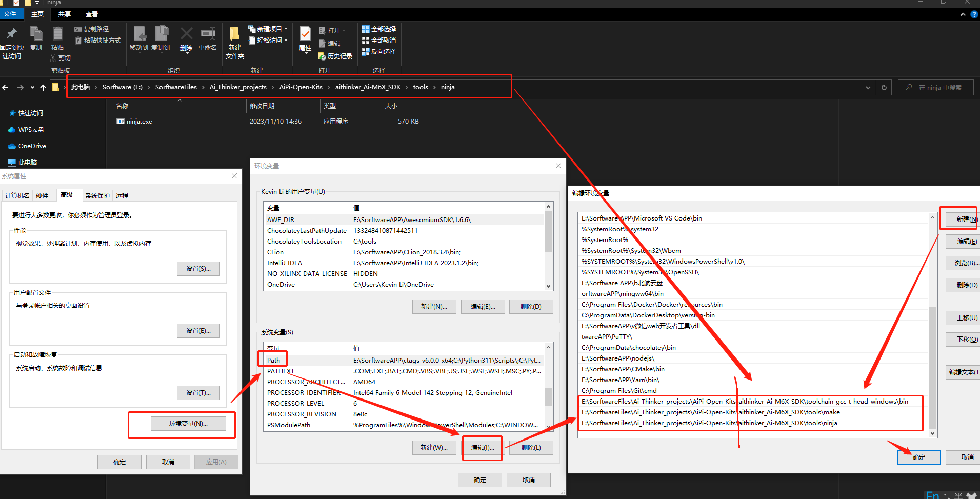Click the Delete (删除) X icon
980x499 pixels.
[x=187, y=34]
